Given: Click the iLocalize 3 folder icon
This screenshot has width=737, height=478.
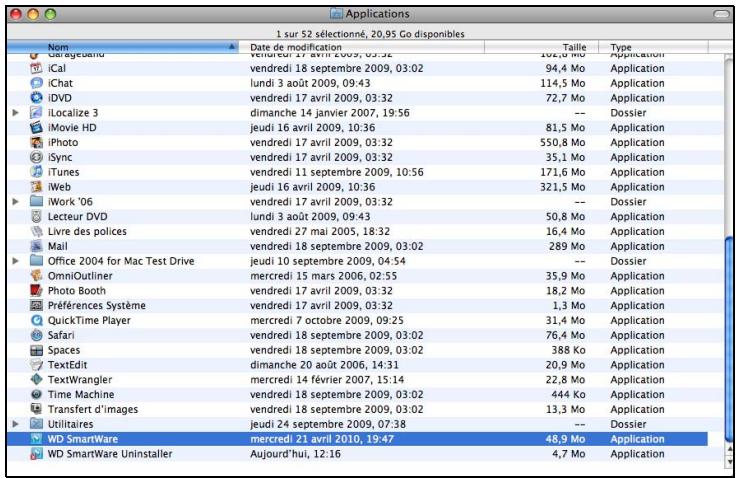Looking at the screenshot, I should 36,113.
